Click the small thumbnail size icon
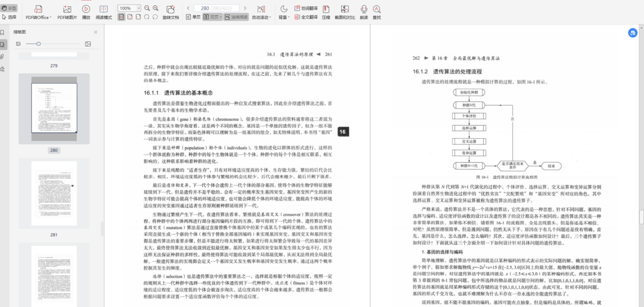 pyautogui.click(x=18, y=44)
